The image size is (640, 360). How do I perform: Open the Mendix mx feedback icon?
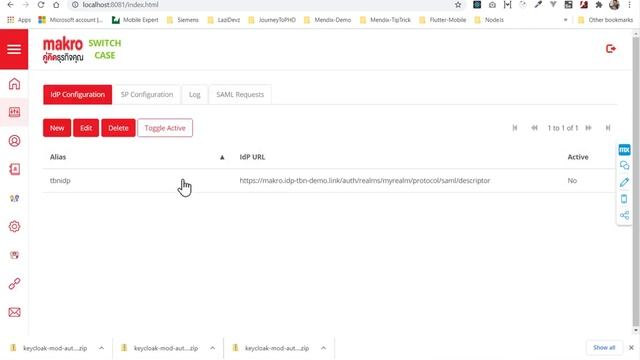pyautogui.click(x=624, y=150)
